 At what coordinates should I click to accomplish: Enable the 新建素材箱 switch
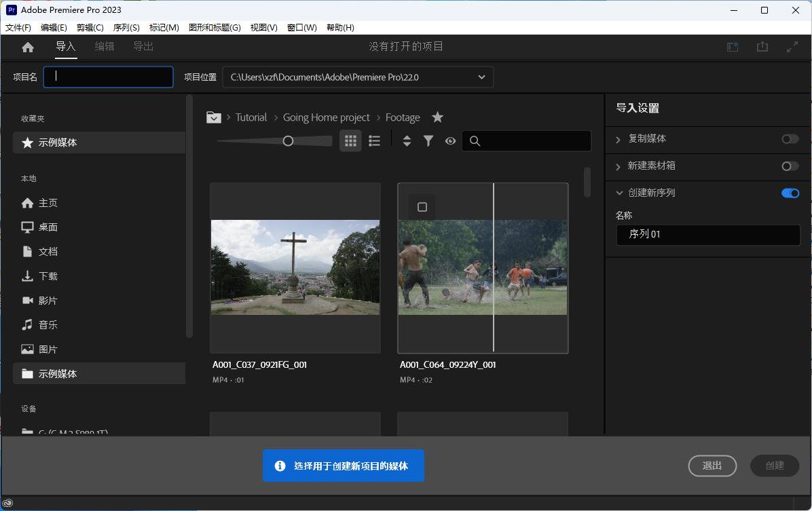tap(790, 166)
